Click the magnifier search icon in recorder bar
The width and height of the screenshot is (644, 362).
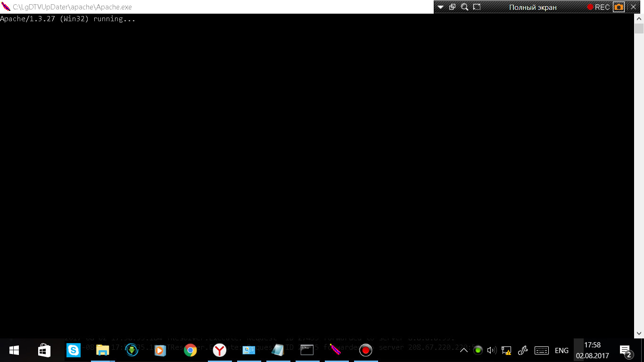click(x=464, y=7)
